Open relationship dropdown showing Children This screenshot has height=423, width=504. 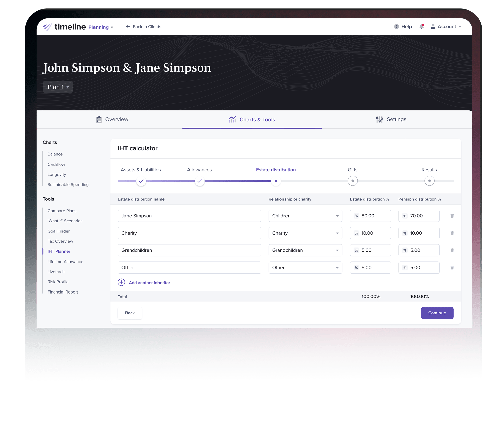pyautogui.click(x=305, y=216)
